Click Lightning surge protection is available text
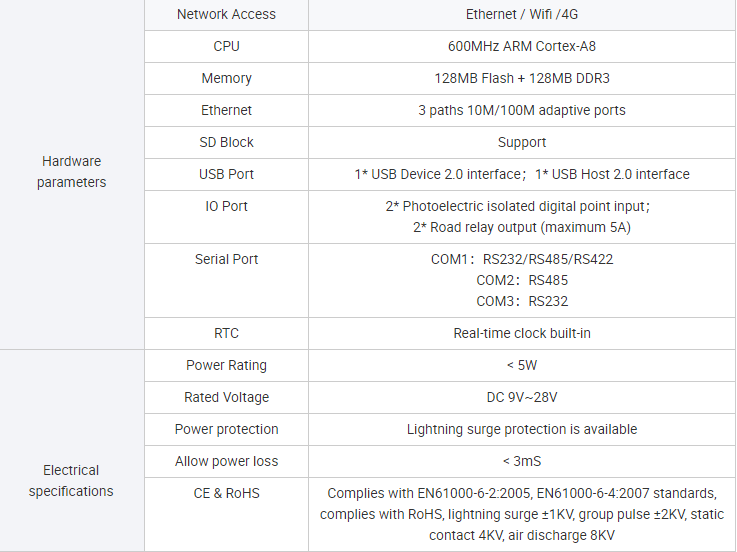This screenshot has height=552, width=737. (522, 429)
